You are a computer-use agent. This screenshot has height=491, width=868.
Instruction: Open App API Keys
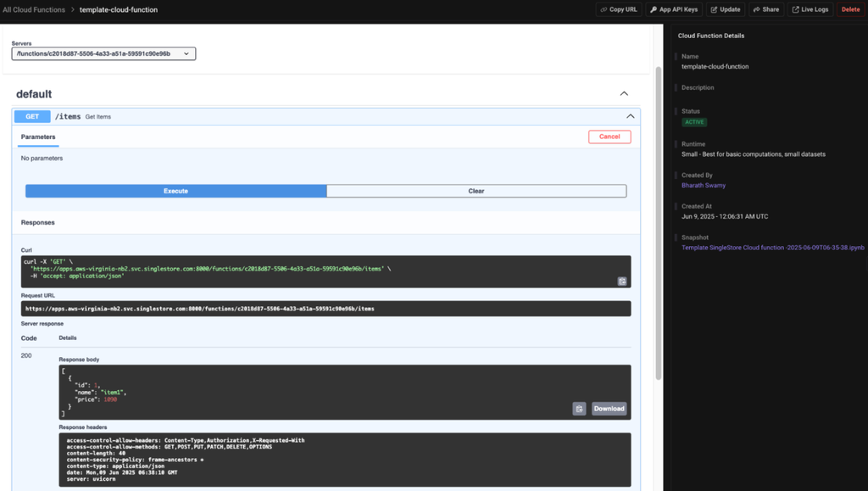coord(674,9)
